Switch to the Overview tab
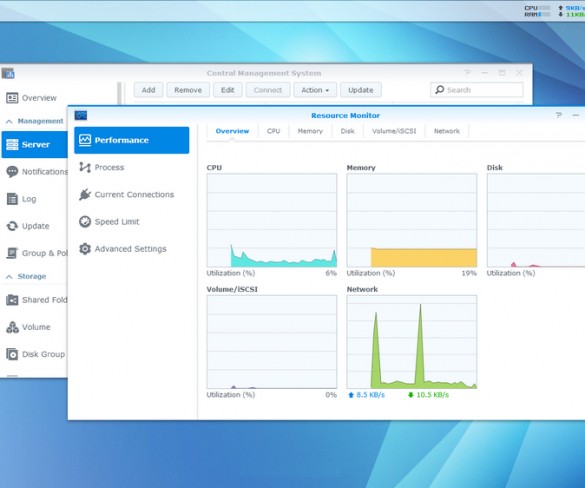The image size is (585, 488). [232, 131]
